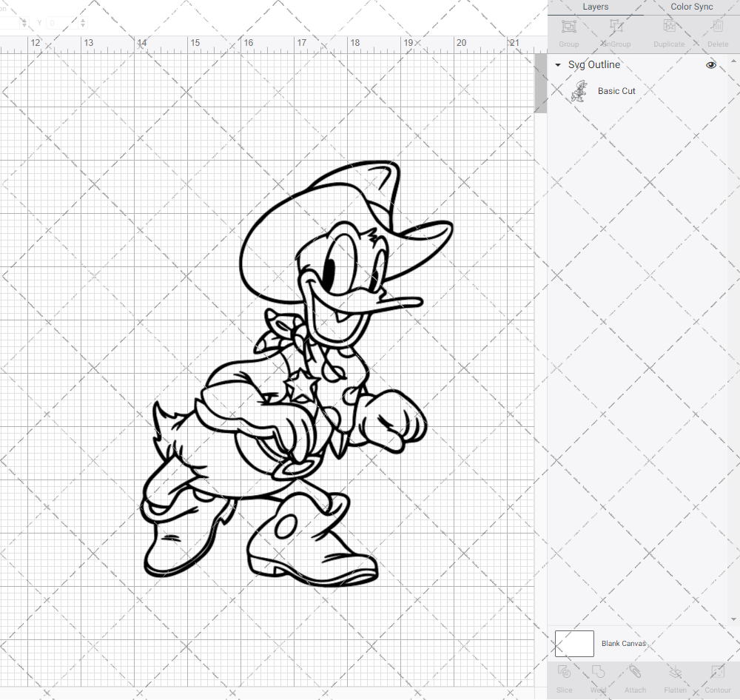
Task: Click the Y position stepper arrows
Action: click(83, 23)
